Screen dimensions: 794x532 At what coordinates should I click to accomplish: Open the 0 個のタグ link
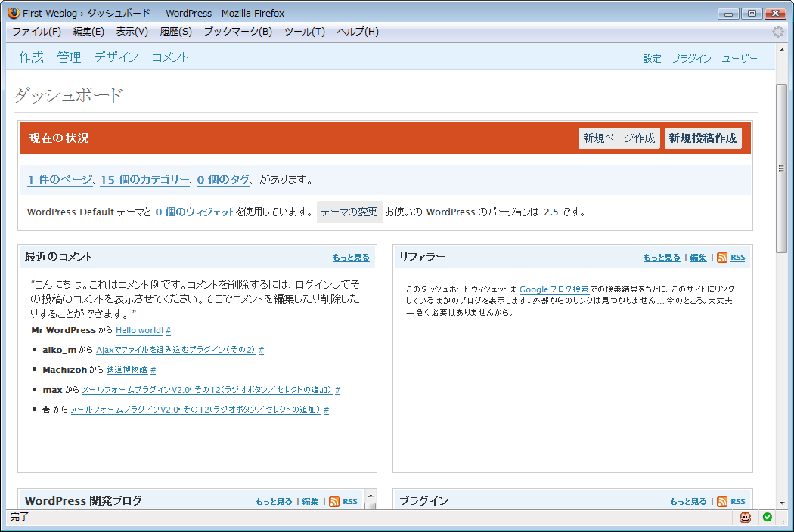coord(223,180)
